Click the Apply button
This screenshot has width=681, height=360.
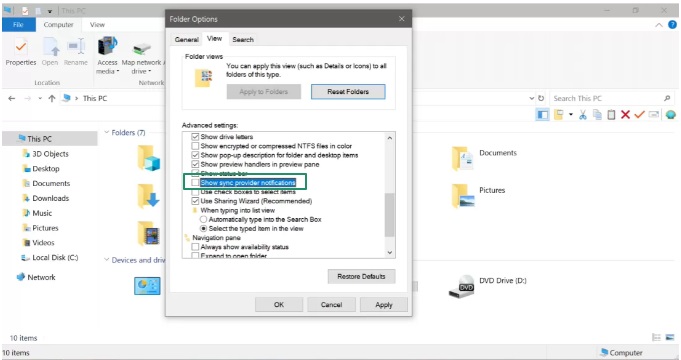pos(384,304)
